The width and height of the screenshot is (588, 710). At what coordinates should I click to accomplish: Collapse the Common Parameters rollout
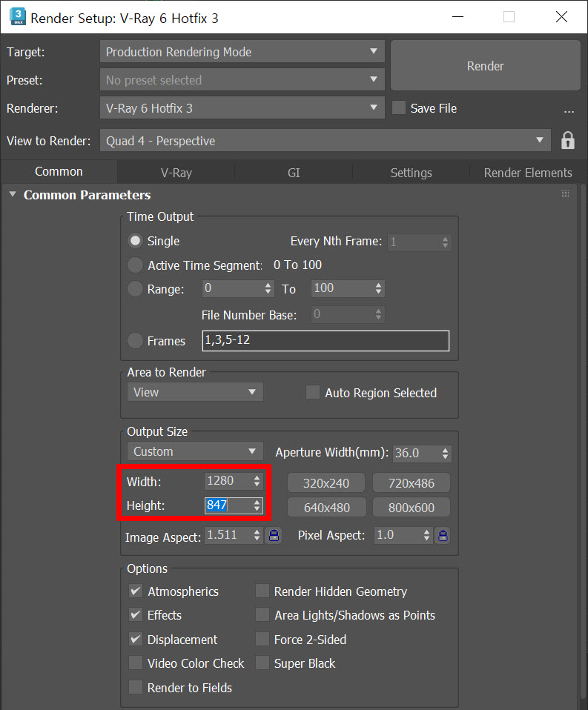(x=13, y=194)
